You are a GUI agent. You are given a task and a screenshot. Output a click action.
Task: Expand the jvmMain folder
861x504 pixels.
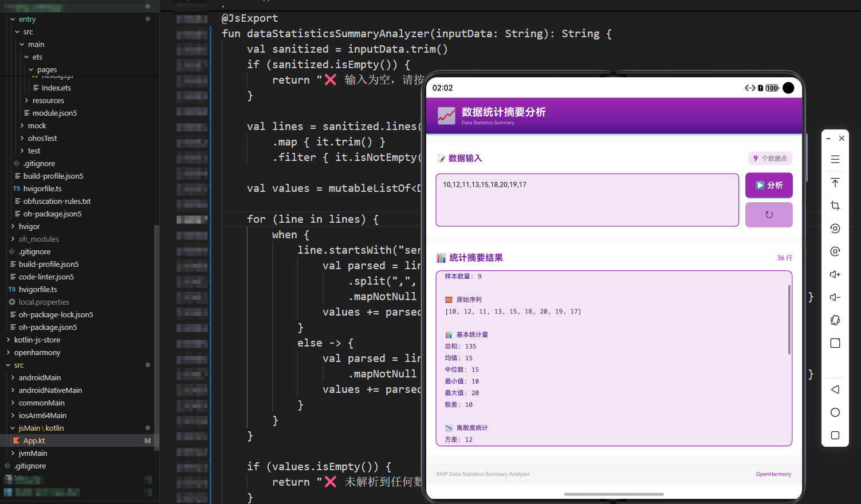click(13, 454)
